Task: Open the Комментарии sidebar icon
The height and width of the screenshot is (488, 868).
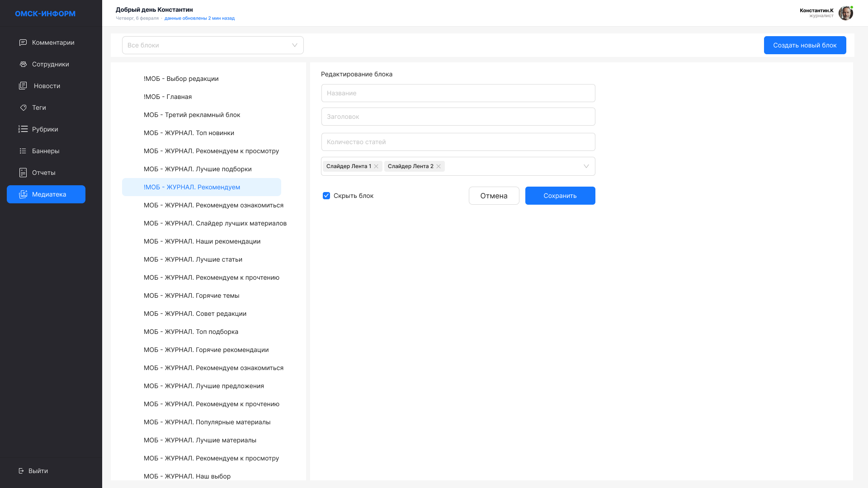Action: click(23, 42)
